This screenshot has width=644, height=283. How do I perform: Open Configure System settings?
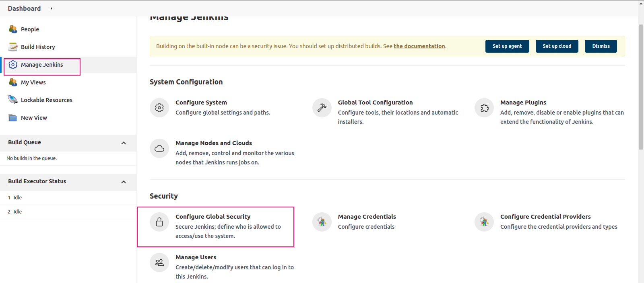click(x=201, y=103)
